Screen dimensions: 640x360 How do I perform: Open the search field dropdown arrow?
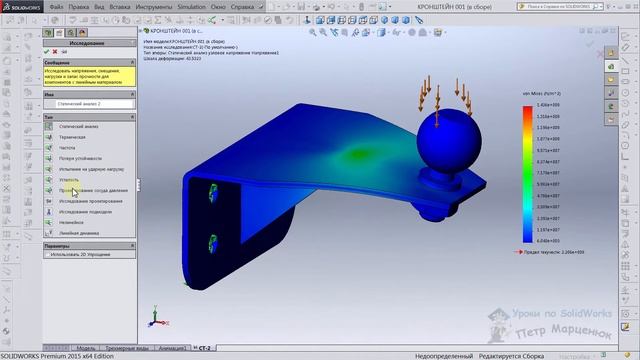pyautogui.click(x=601, y=7)
